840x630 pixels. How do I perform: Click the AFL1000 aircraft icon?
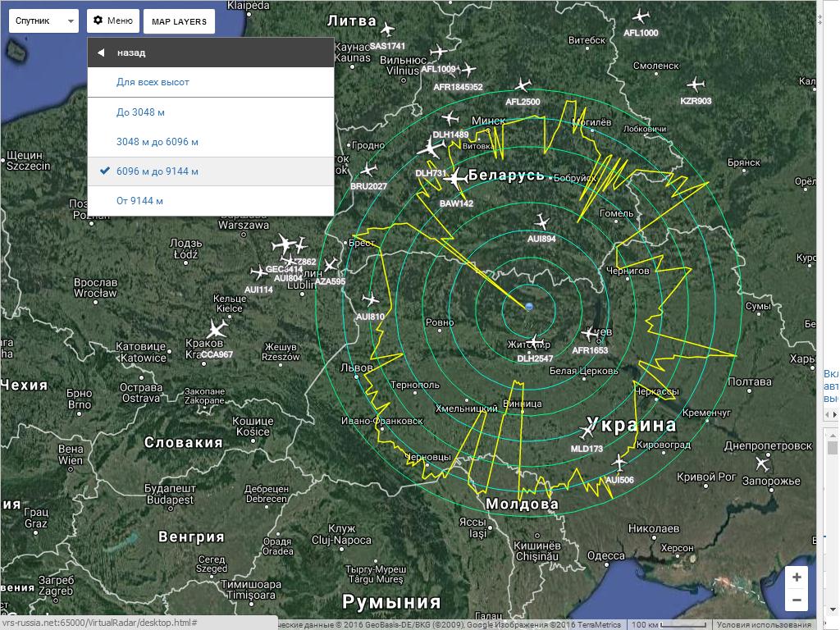[x=641, y=16]
